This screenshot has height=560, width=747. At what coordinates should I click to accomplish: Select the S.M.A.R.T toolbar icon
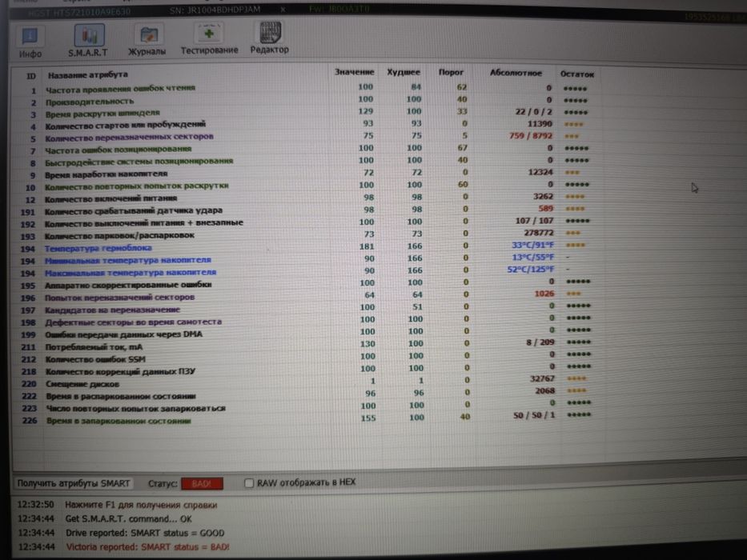tap(88, 41)
